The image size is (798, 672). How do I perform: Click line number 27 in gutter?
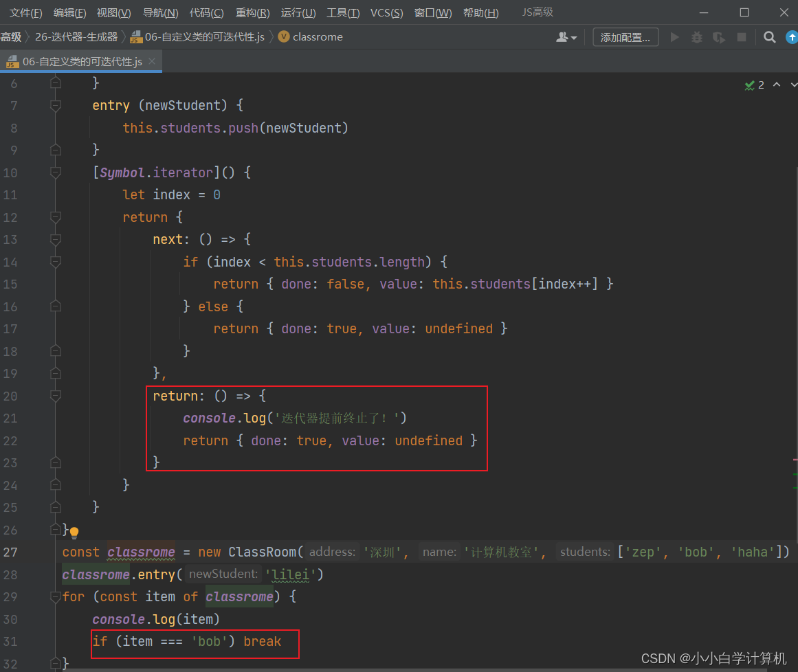(10, 552)
